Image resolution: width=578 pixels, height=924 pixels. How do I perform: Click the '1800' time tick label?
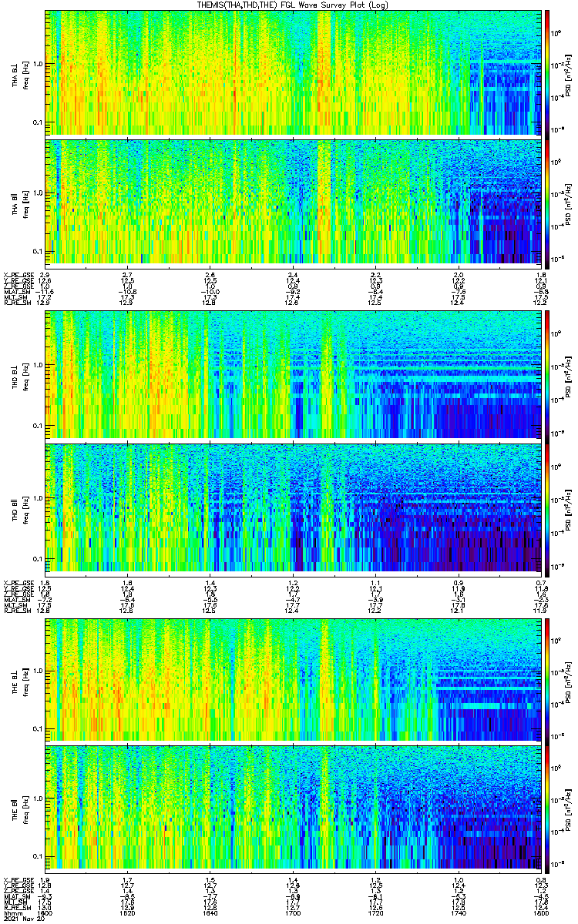coord(541,912)
